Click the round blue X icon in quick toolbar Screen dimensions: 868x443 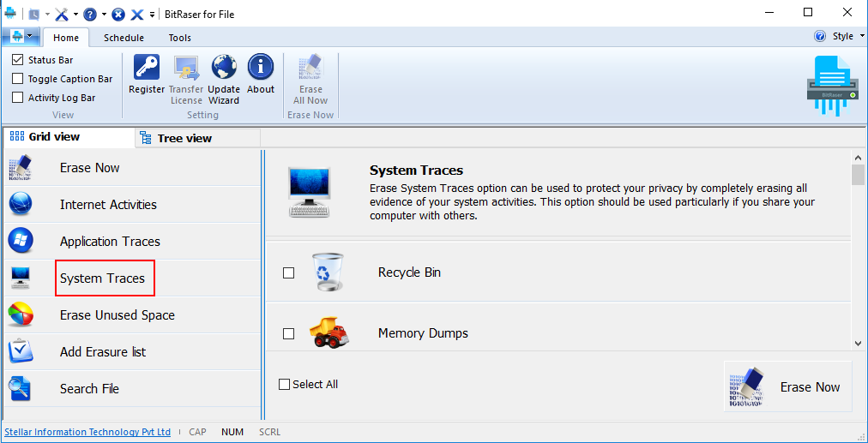tap(118, 15)
